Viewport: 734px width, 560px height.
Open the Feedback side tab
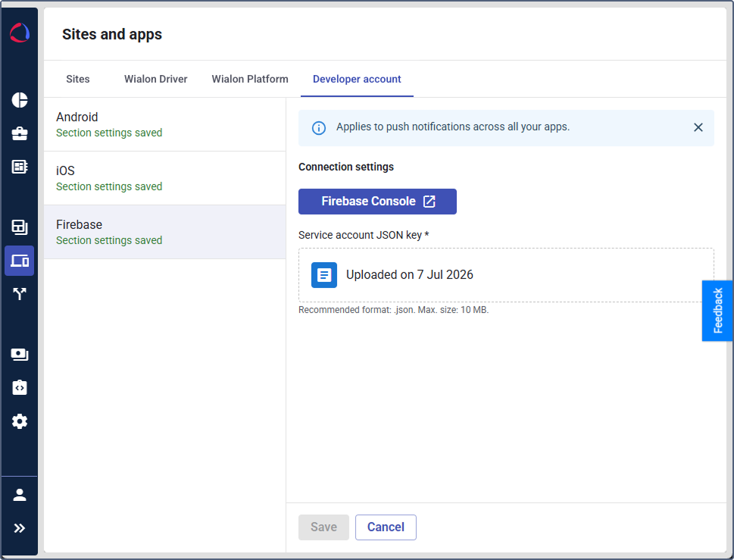coord(717,311)
